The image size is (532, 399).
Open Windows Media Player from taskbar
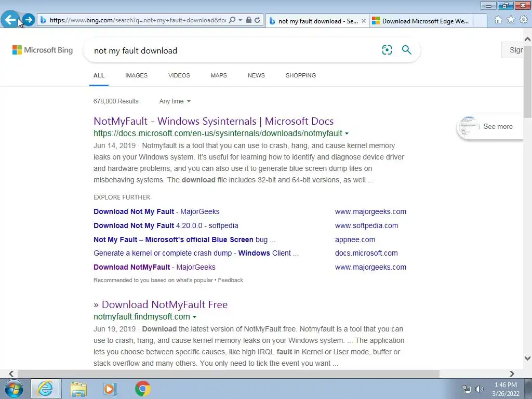(110, 389)
